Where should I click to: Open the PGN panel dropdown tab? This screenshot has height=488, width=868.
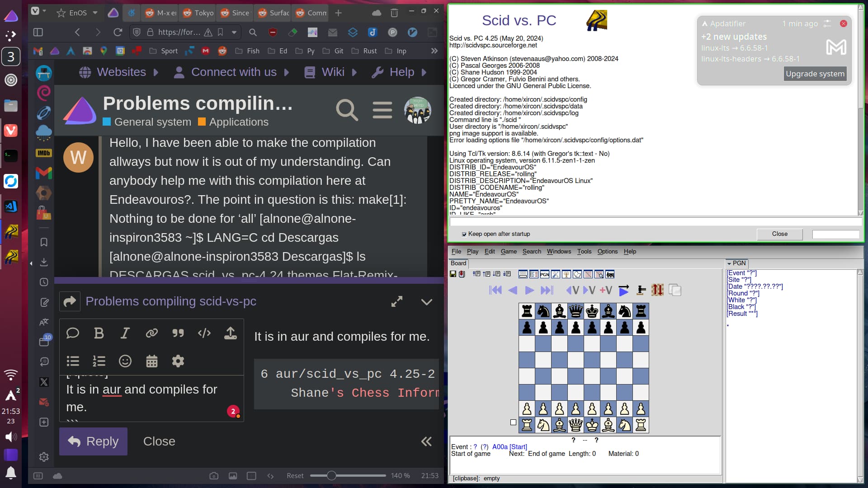(x=737, y=263)
